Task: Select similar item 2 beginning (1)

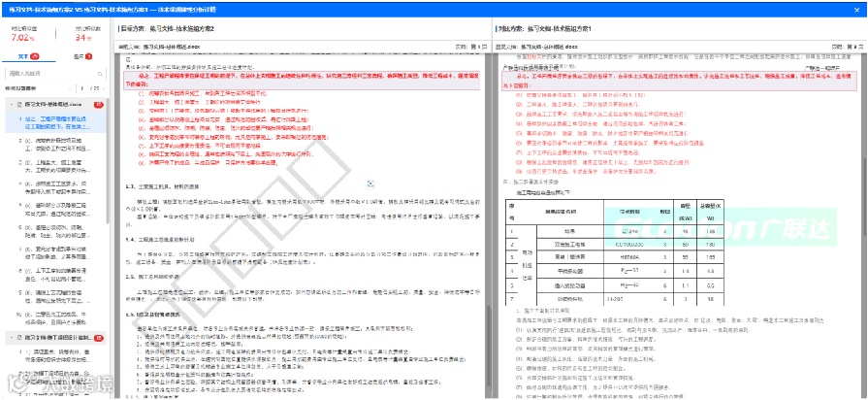Action: (x=54, y=144)
